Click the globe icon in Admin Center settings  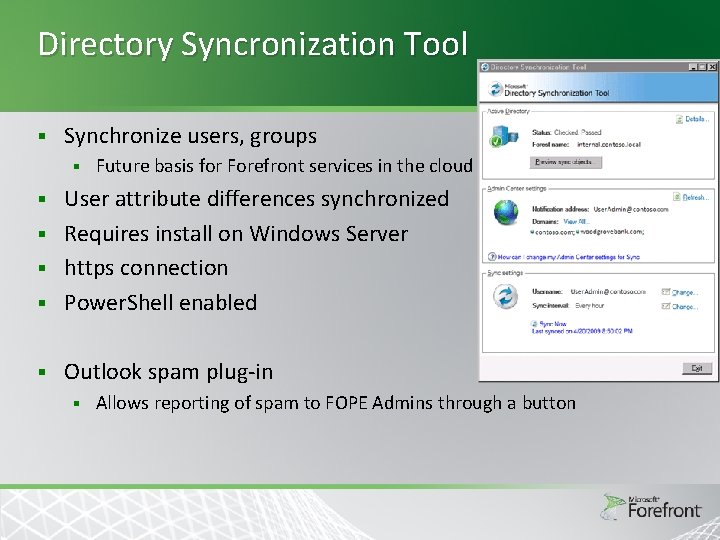(x=506, y=213)
